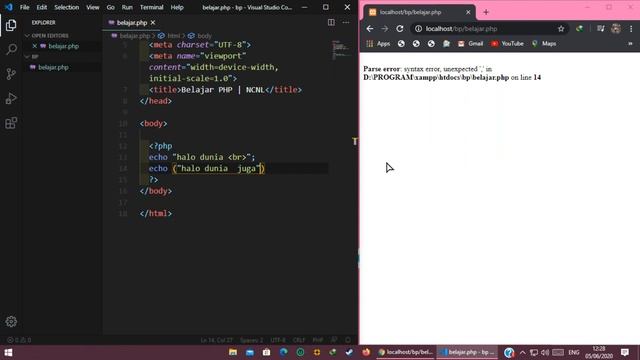This screenshot has width=640, height=360.
Task: Click the green extension icon in Chrome toolbar
Action: pos(579,29)
